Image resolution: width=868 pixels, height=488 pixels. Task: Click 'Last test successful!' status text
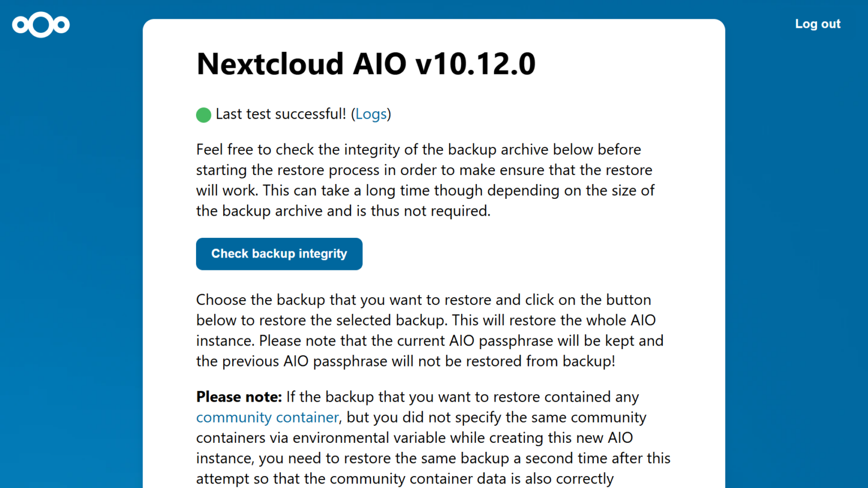[x=281, y=114]
